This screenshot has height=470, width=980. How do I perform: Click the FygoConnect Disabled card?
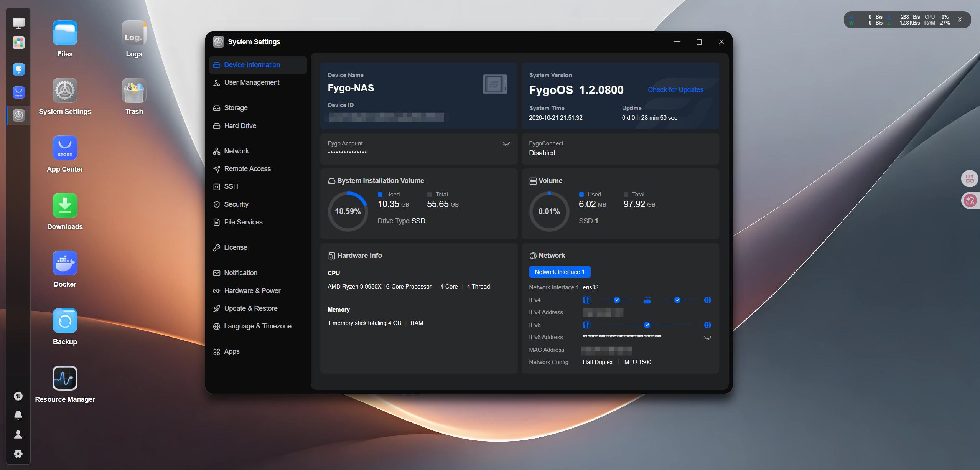(x=620, y=149)
